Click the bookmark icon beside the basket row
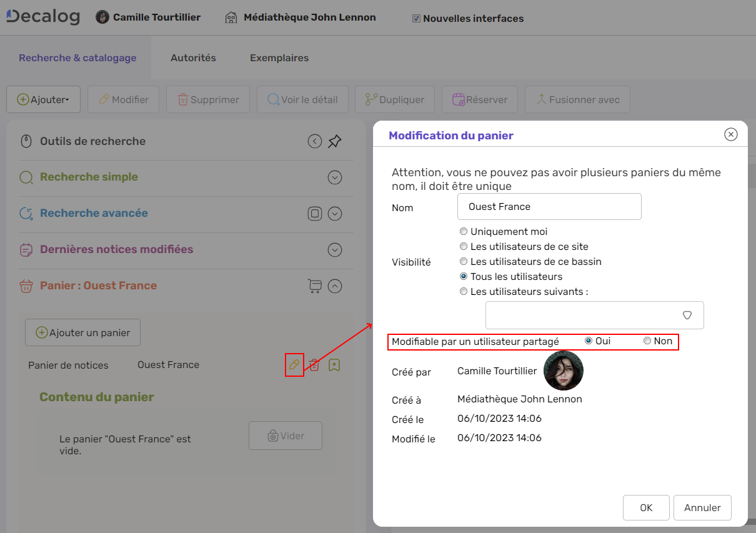The width and height of the screenshot is (756, 533). pos(334,365)
